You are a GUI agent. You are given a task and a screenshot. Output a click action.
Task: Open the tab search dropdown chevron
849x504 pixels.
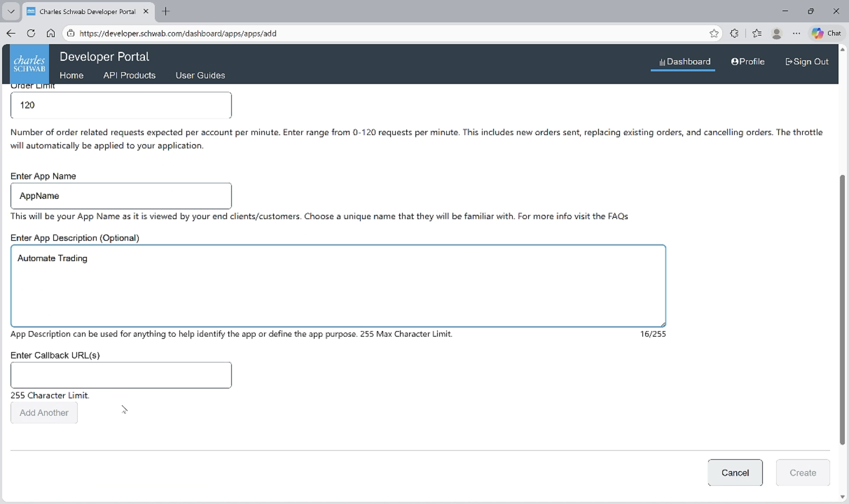pos(11,11)
